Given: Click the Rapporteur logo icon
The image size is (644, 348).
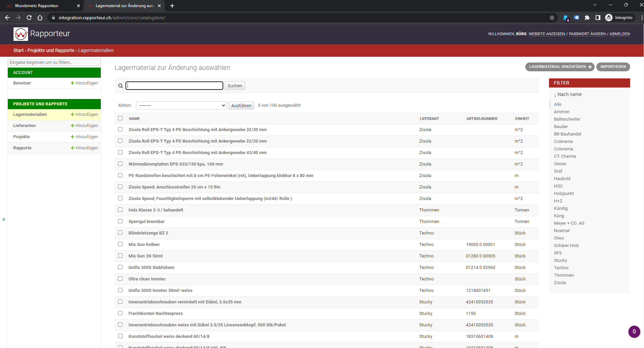Looking at the screenshot, I should coord(21,34).
